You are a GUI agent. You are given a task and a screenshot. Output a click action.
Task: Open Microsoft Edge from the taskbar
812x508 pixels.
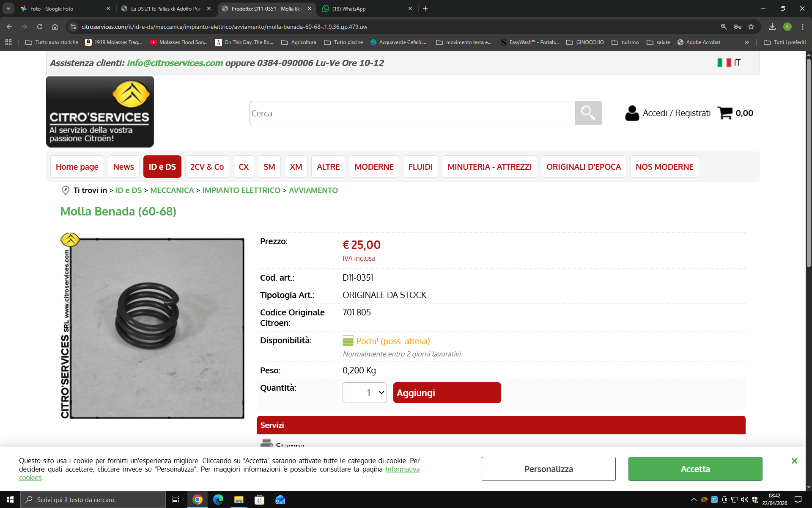click(x=218, y=500)
